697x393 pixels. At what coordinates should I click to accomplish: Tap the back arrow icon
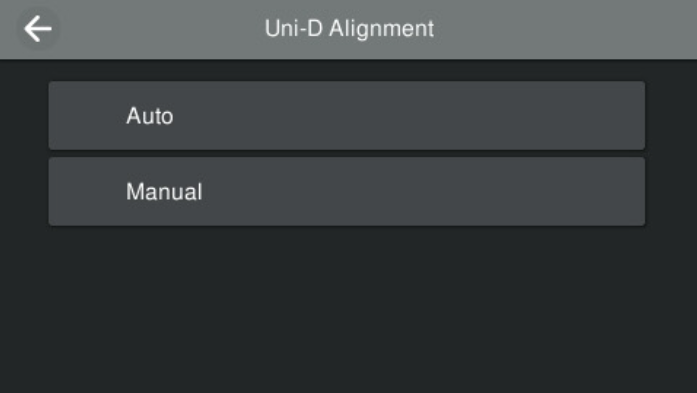click(38, 29)
